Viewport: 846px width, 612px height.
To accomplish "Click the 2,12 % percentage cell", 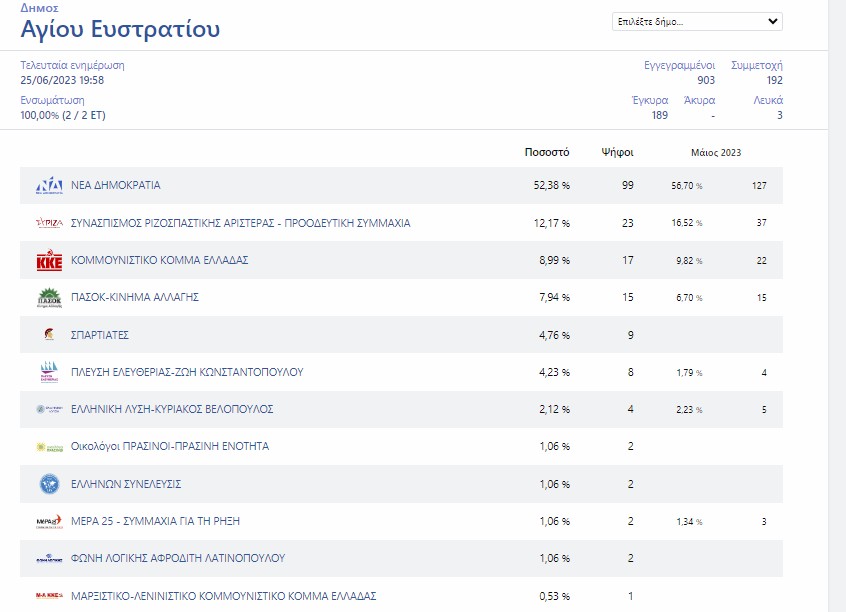I will (554, 410).
